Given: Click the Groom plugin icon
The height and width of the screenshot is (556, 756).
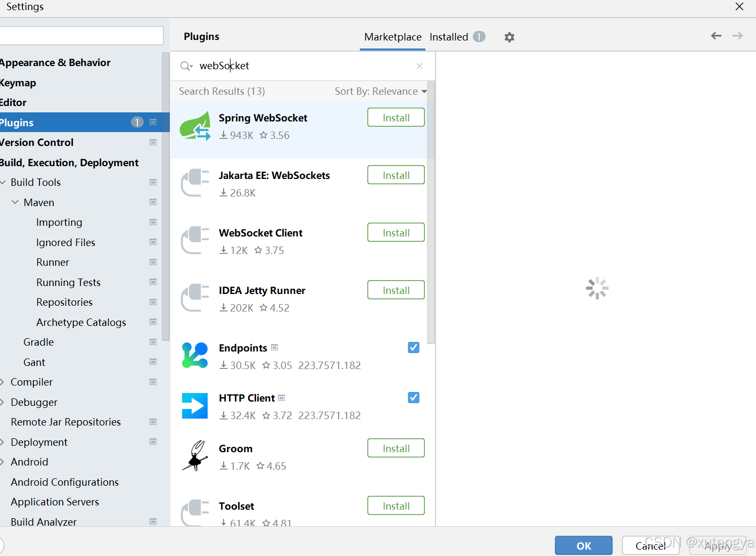Looking at the screenshot, I should (x=195, y=456).
